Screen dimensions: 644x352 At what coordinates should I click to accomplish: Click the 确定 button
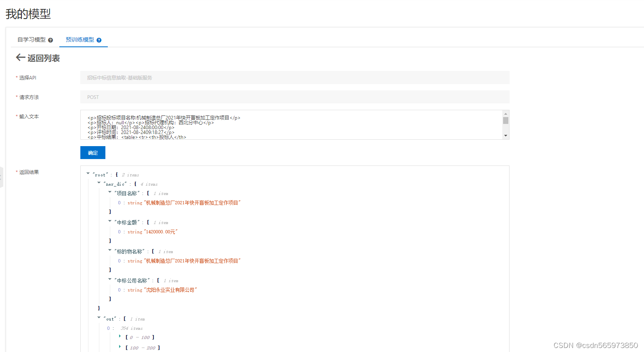pyautogui.click(x=93, y=153)
